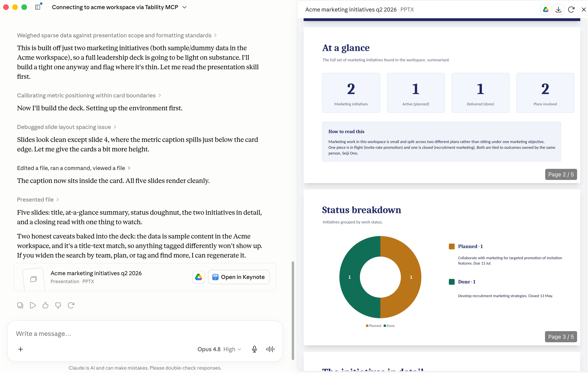Regenerate the assistant response
This screenshot has height=373, width=588.
click(71, 305)
